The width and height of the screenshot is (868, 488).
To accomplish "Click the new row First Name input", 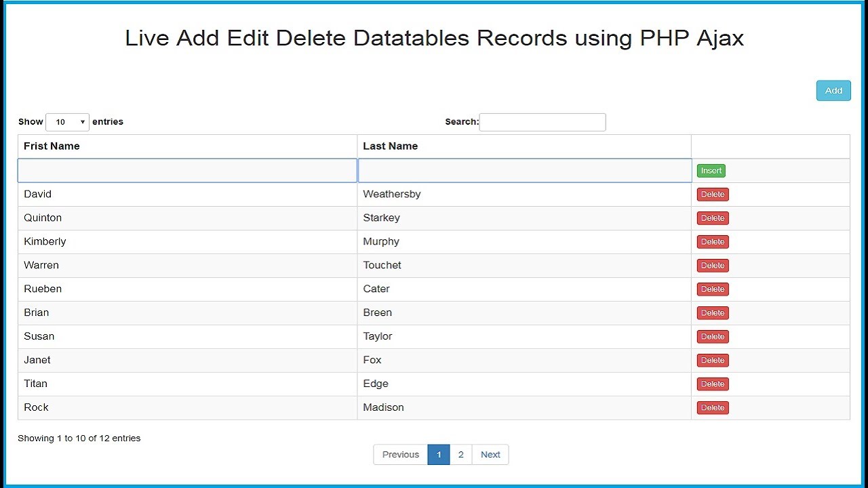I will tap(187, 171).
